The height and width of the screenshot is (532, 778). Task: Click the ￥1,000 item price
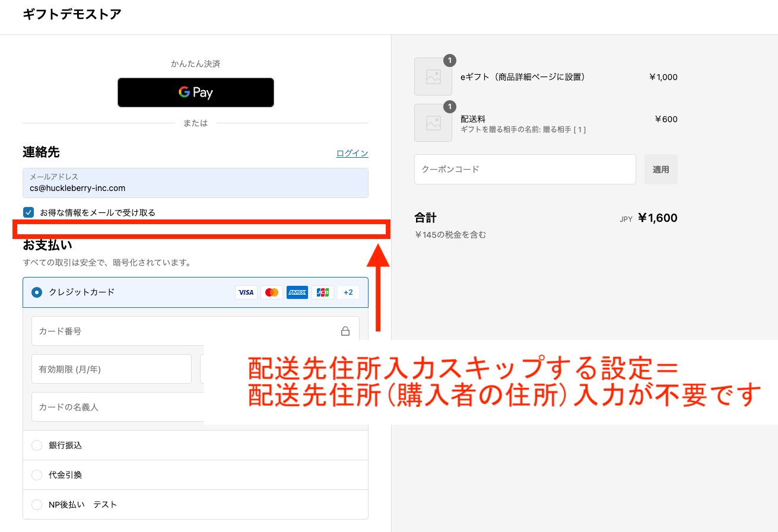663,77
